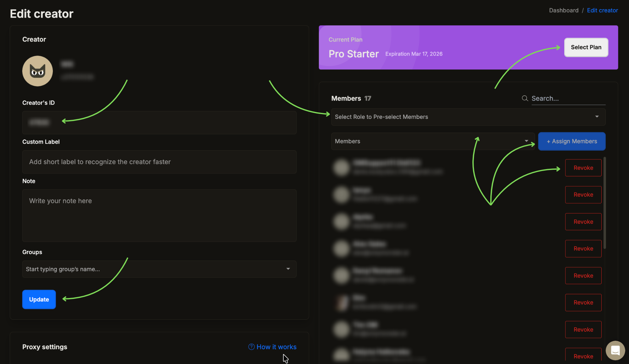The width and height of the screenshot is (629, 364).
Task: Click the Edit creator breadcrumb link
Action: coord(602,10)
